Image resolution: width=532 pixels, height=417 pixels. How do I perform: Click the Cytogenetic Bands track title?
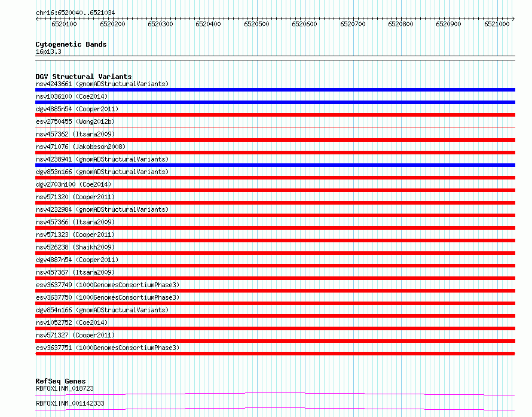pyautogui.click(x=71, y=44)
